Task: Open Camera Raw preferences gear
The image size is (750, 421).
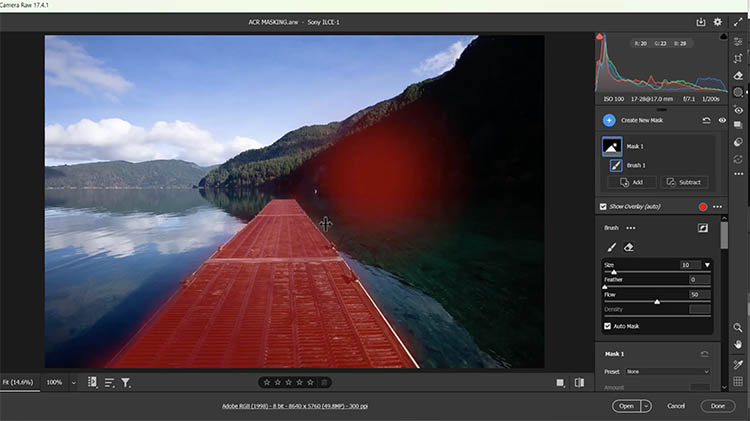Action: pos(717,21)
